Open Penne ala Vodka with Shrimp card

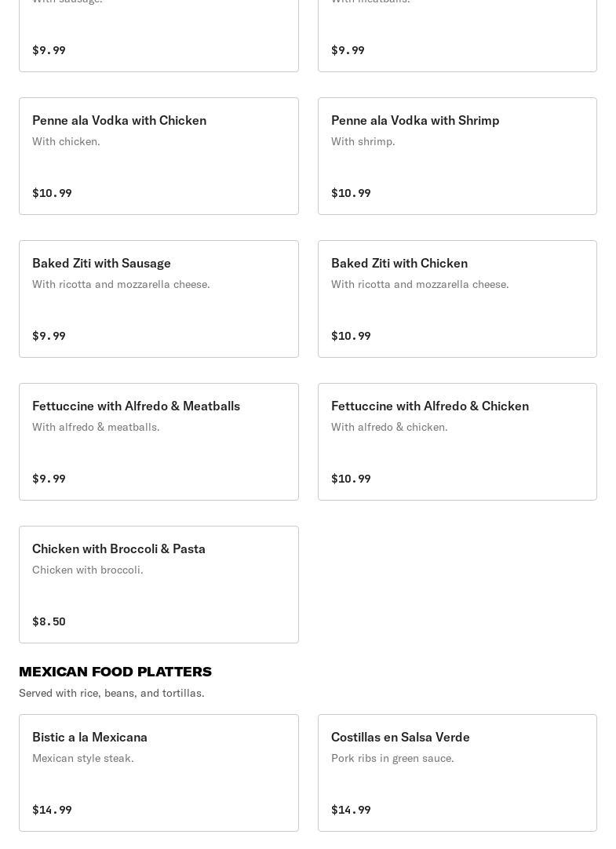457,156
